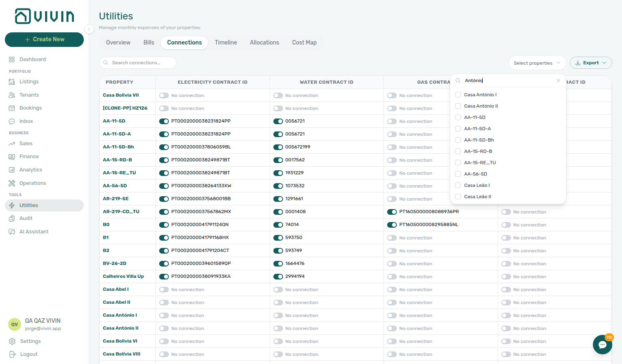Toggle gas connection for AR-219-CD_TU row
This screenshot has height=364, width=622.
click(392, 212)
